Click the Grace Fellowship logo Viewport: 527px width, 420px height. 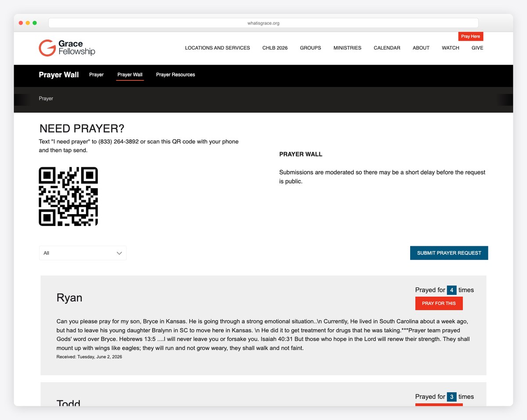pos(67,48)
